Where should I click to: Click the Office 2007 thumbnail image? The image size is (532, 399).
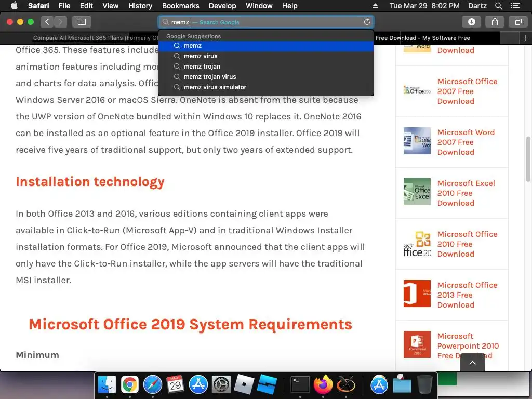pyautogui.click(x=417, y=90)
